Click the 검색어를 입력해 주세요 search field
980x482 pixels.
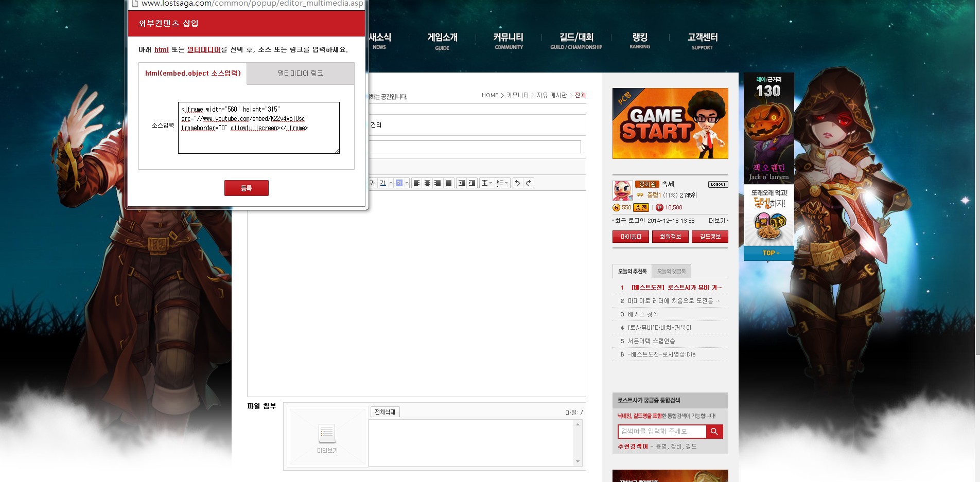(x=662, y=432)
